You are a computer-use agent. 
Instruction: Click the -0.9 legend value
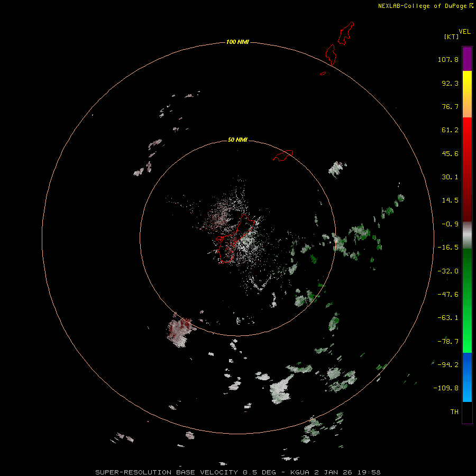click(x=450, y=224)
